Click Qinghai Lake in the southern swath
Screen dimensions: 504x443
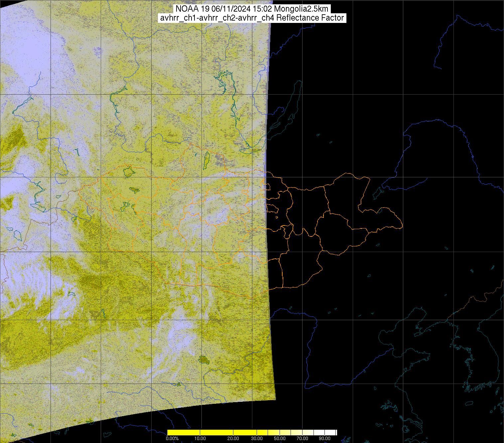point(203,359)
